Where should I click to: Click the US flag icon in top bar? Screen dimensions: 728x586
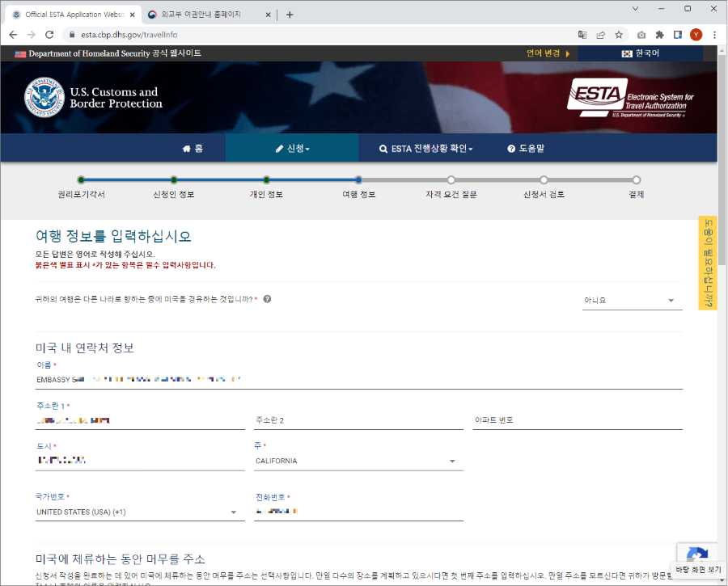20,54
